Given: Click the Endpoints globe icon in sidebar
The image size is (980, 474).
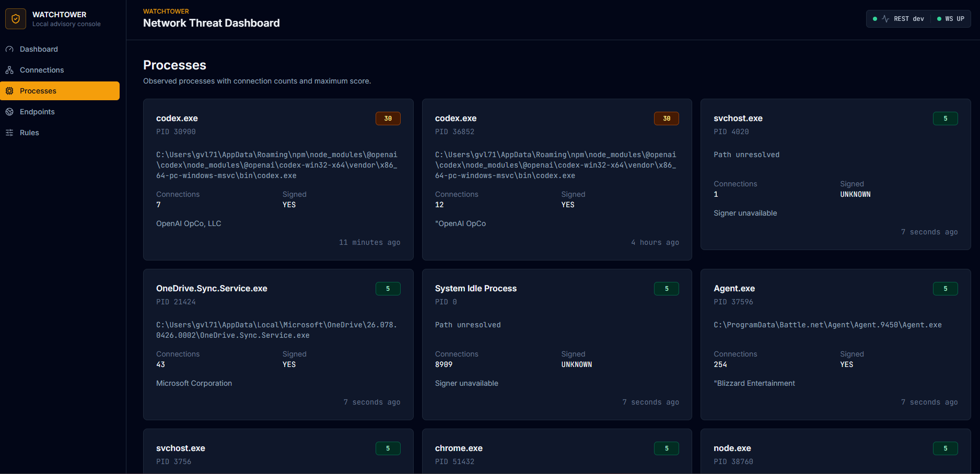Looking at the screenshot, I should [9, 112].
